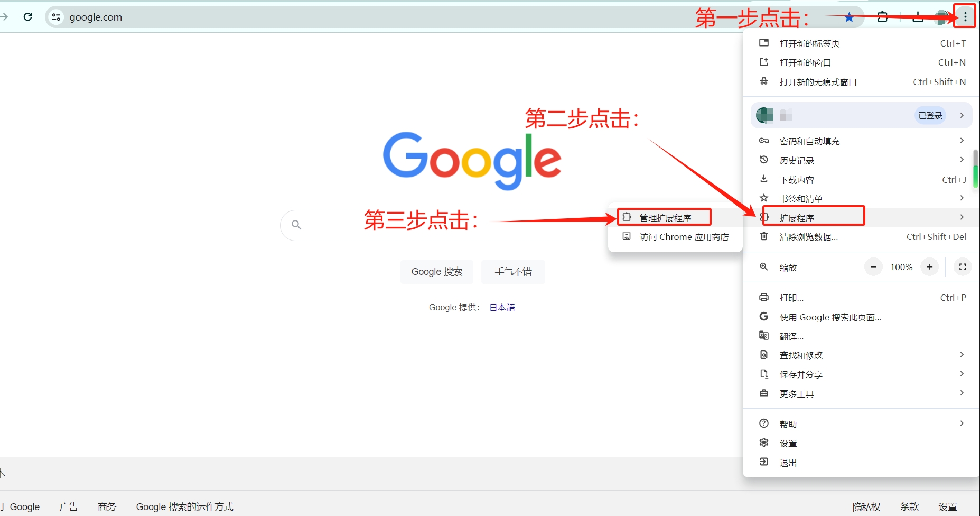Increase zoom with the plus button

coord(930,267)
